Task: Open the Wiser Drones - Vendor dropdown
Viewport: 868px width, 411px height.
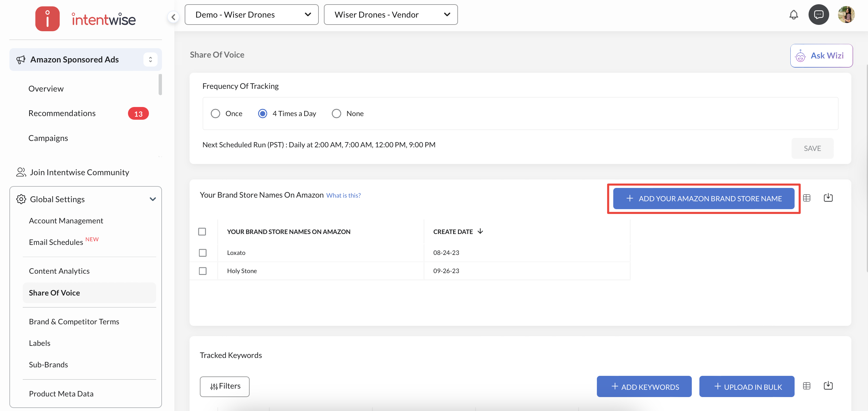Action: click(391, 15)
